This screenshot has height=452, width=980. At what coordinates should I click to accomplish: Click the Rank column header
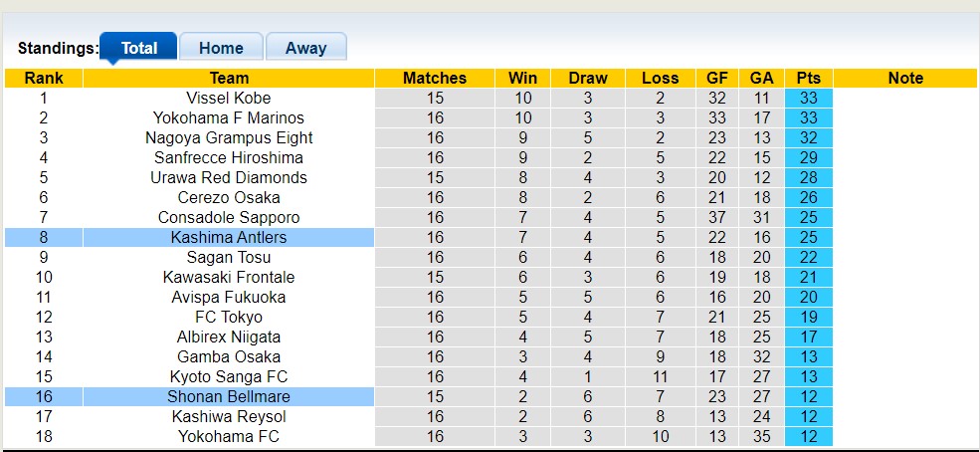(44, 78)
